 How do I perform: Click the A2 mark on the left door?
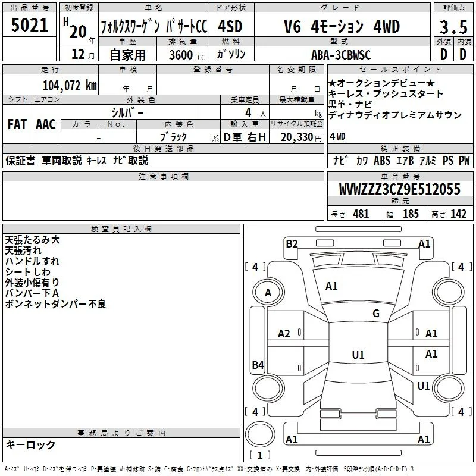click(284, 334)
